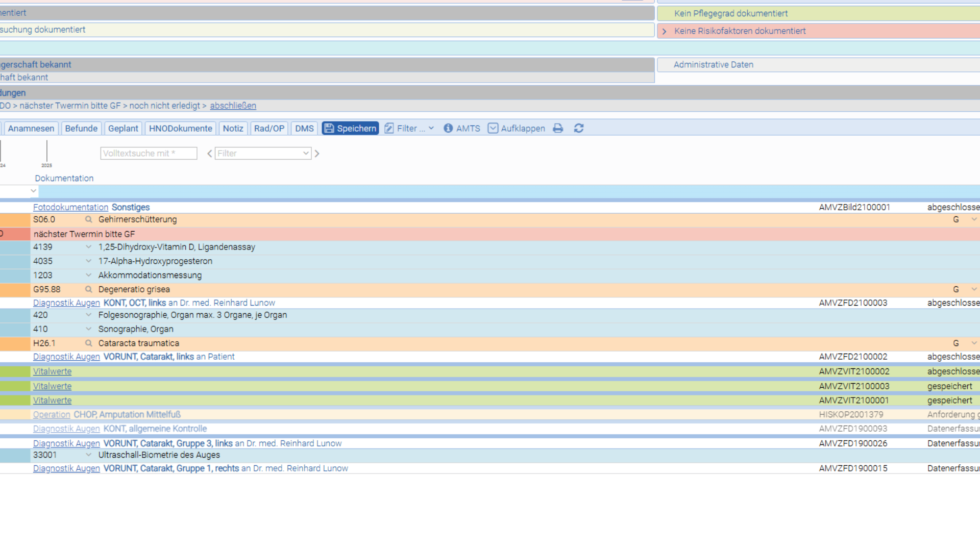Expand Keine Risikofaktoren dokumentiert section
Screen dimensions: 980x551
[664, 31]
